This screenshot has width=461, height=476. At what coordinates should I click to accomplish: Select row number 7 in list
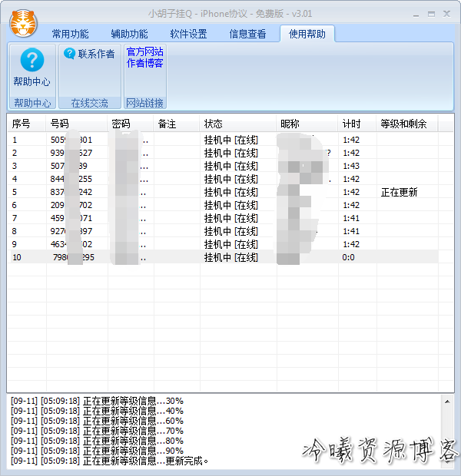point(15,218)
